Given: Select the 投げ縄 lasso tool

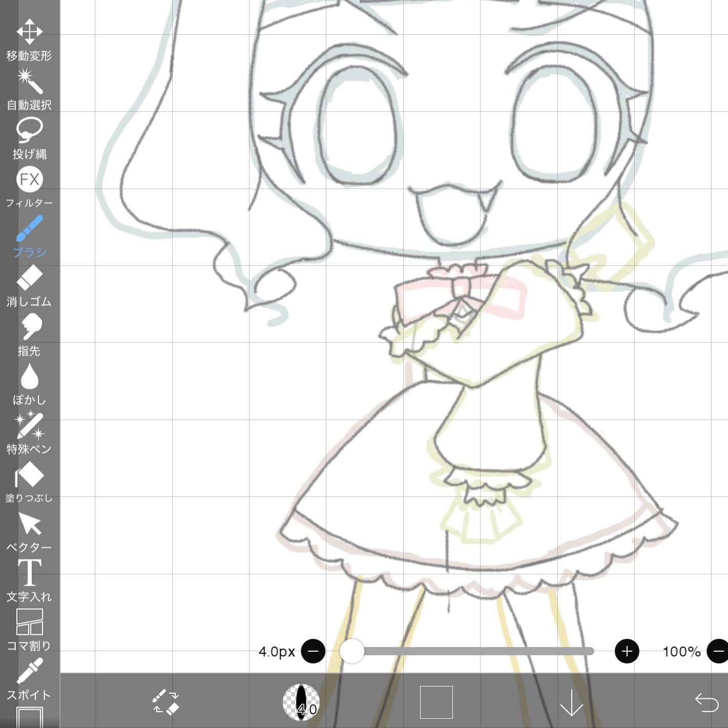Looking at the screenshot, I should coord(29,139).
